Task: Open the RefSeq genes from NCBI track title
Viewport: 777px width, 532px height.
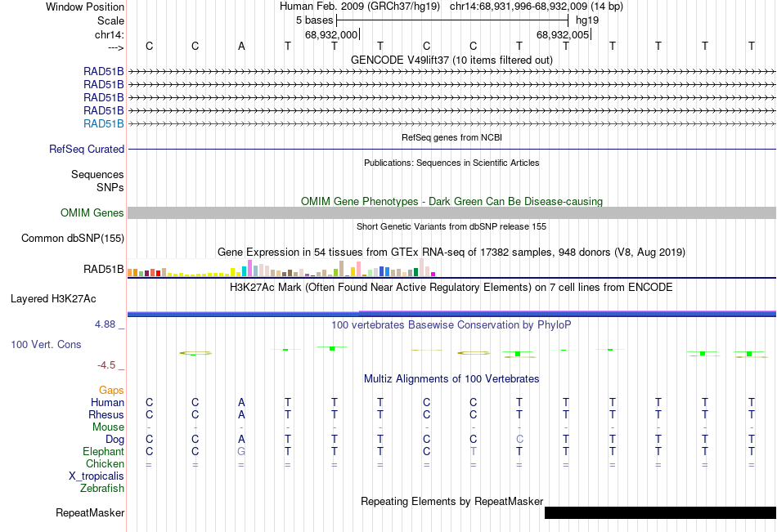Action: [451, 137]
